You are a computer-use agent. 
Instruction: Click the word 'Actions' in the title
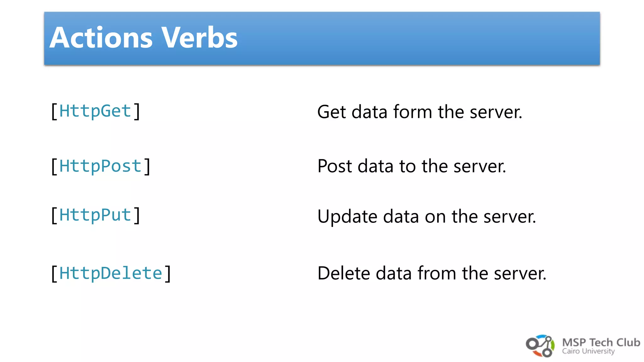(x=101, y=38)
